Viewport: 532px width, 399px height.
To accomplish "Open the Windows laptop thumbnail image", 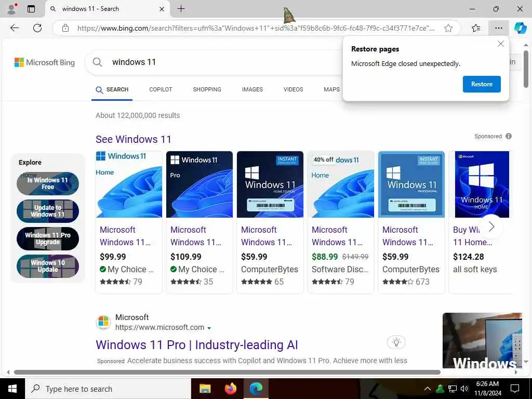I will (x=482, y=340).
